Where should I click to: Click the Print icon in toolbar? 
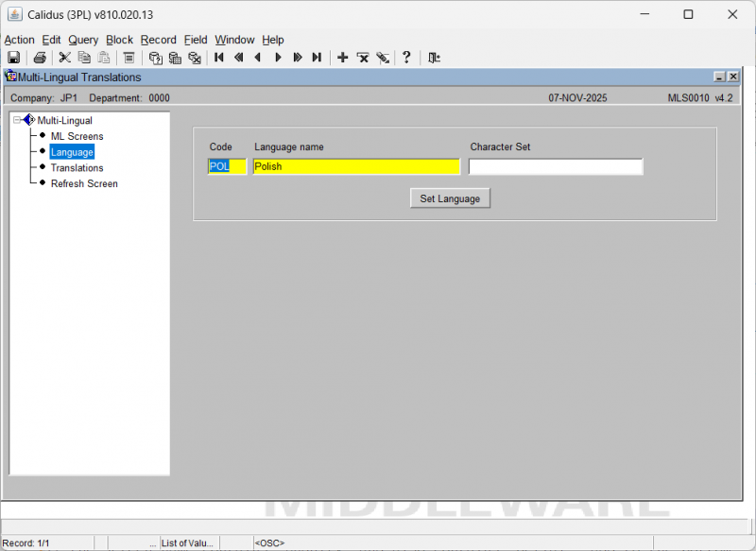coord(40,58)
